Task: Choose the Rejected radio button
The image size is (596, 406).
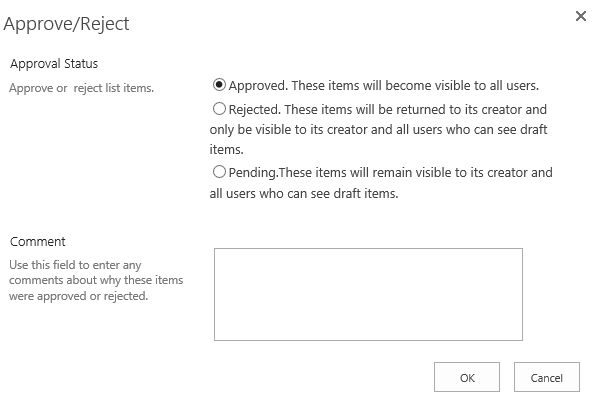Action: pos(219,109)
